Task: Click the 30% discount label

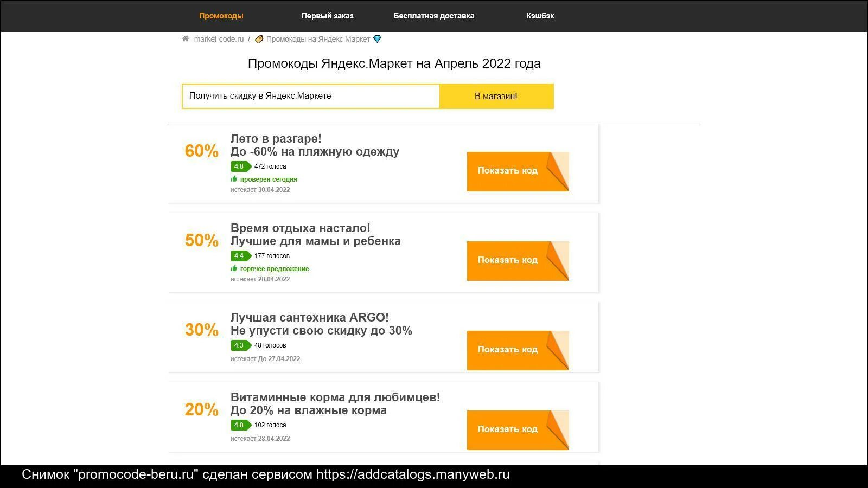Action: [x=201, y=330]
